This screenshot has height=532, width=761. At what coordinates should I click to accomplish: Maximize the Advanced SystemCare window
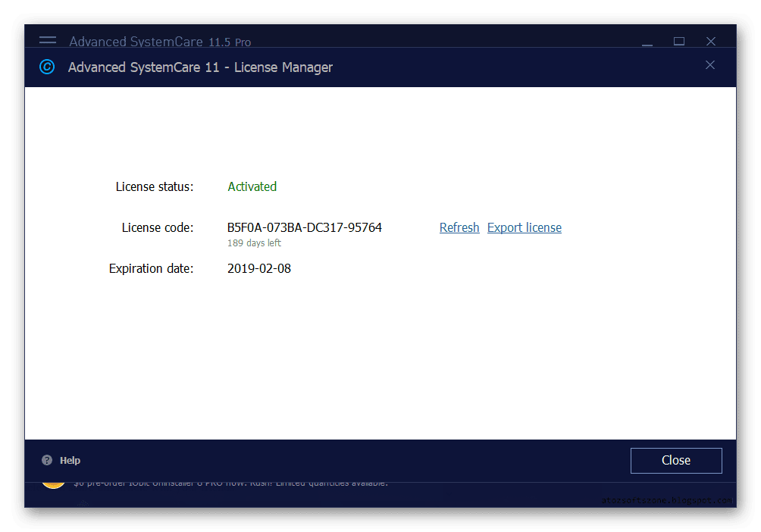click(x=678, y=42)
